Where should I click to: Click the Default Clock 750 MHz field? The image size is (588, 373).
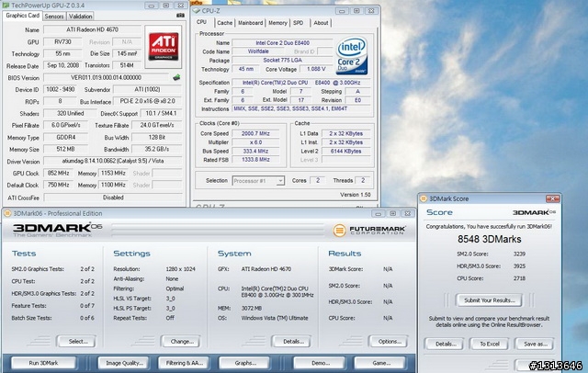coord(59,185)
